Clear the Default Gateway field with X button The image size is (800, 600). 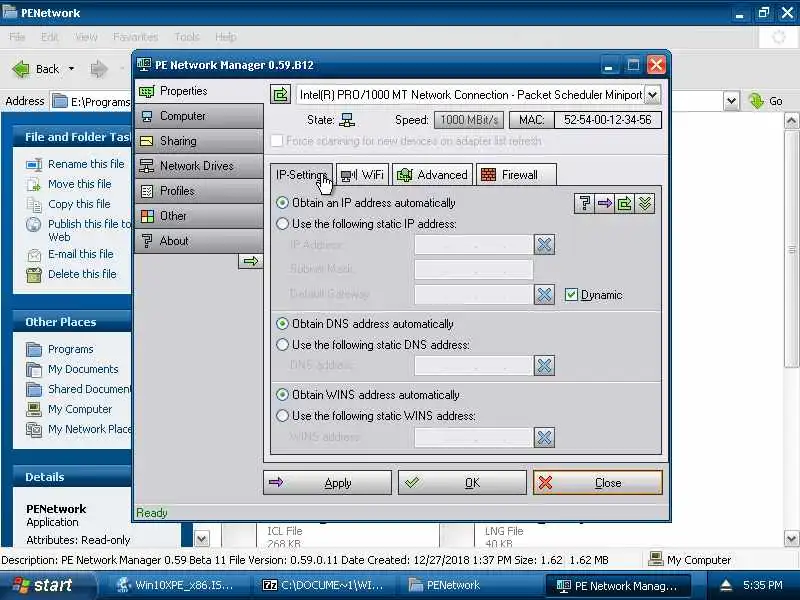(544, 294)
